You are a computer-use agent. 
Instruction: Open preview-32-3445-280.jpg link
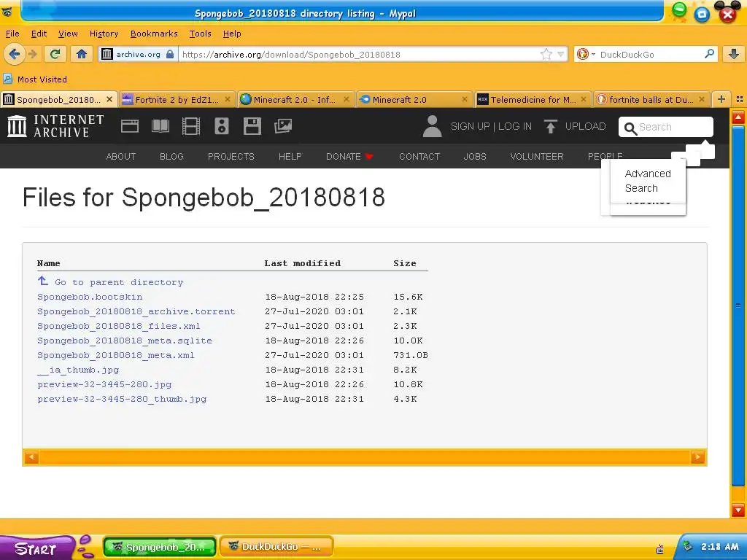coord(104,384)
